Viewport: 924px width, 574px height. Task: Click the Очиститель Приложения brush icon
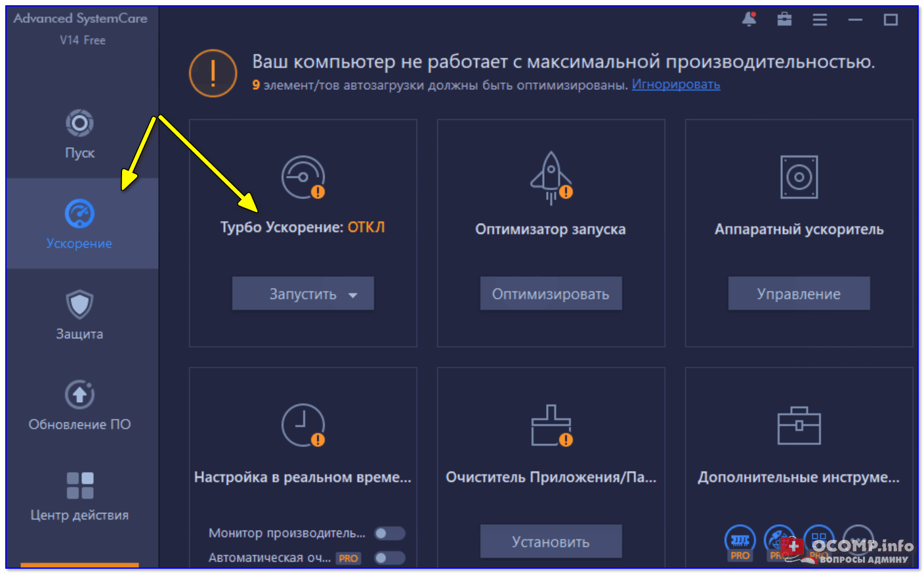pos(551,425)
